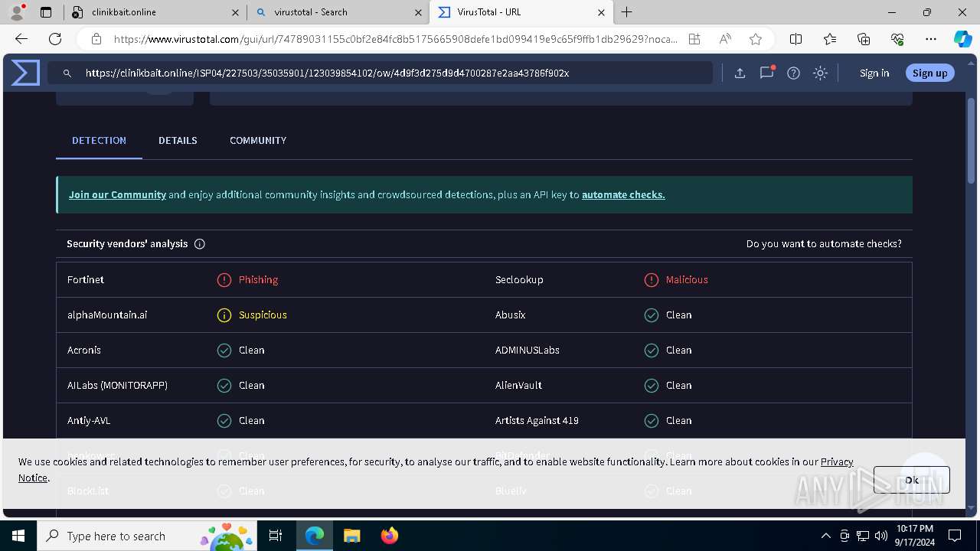
Task: Click the Sign up button
Action: (929, 73)
